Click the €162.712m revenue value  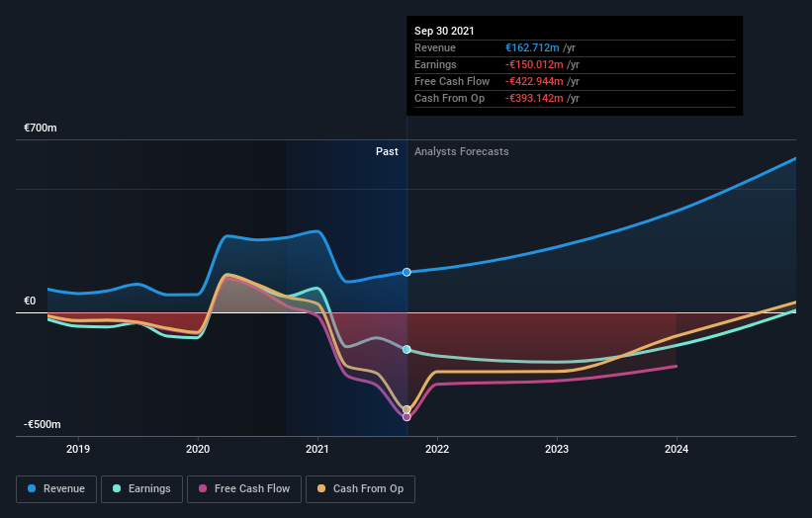click(532, 47)
